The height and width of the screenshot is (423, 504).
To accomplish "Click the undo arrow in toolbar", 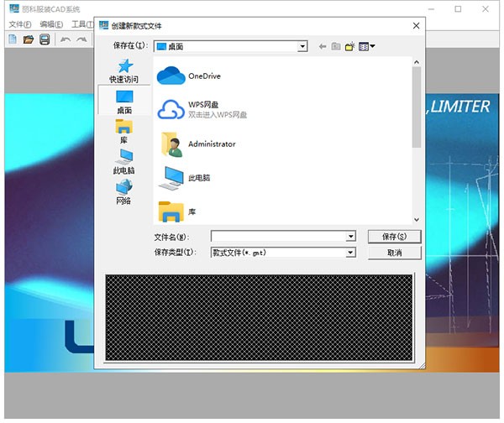I will [66, 39].
